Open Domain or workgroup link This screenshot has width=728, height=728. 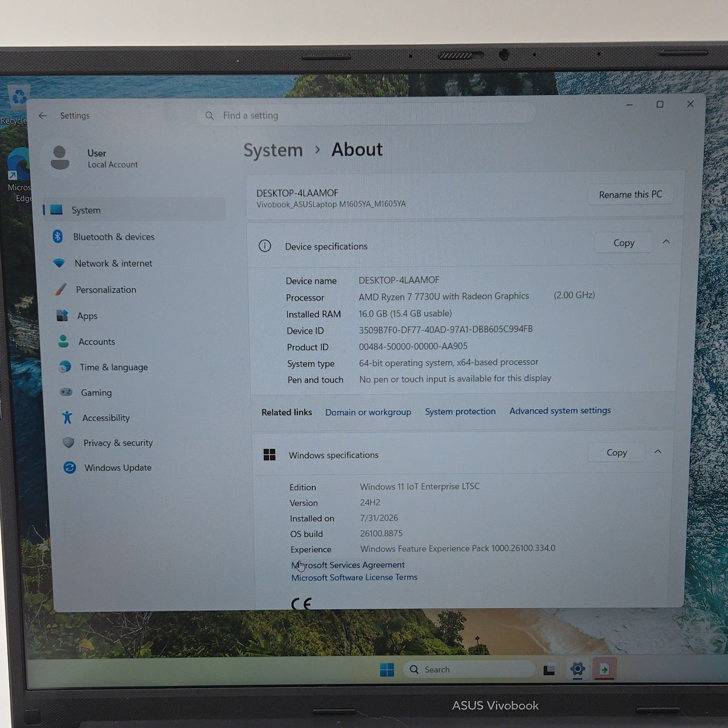[368, 412]
